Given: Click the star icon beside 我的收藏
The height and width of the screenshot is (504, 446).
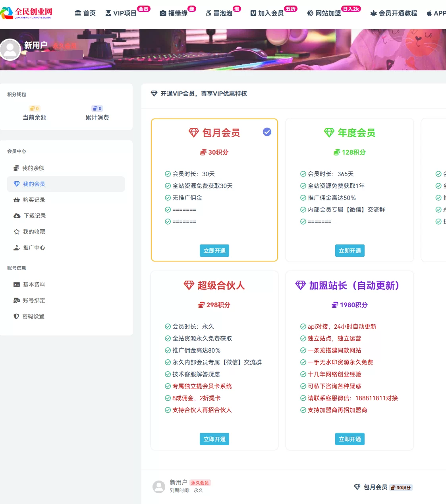Looking at the screenshot, I should 17,232.
